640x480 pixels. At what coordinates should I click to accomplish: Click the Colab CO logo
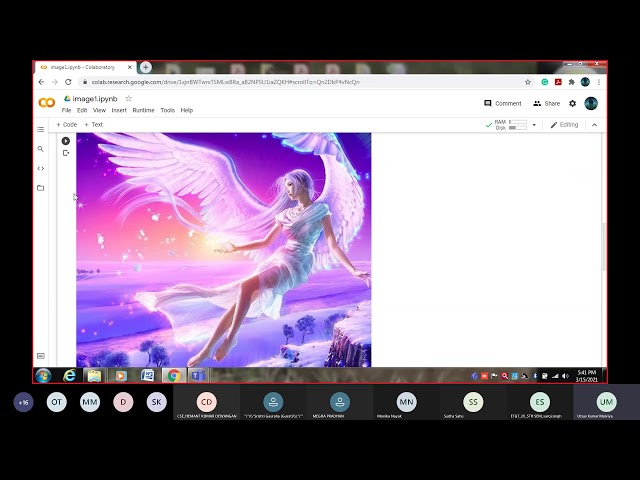tap(47, 102)
